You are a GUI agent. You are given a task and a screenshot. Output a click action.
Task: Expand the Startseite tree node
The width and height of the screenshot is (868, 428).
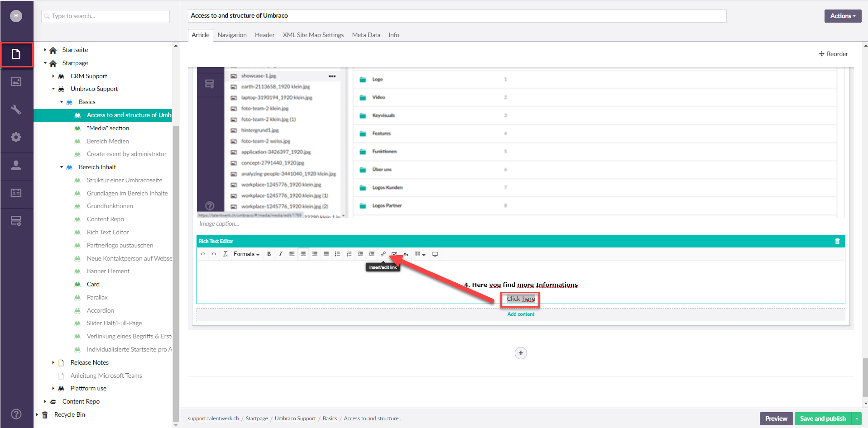click(45, 50)
